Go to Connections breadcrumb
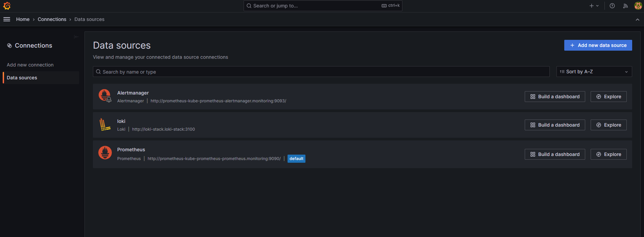644x237 pixels. tap(52, 19)
